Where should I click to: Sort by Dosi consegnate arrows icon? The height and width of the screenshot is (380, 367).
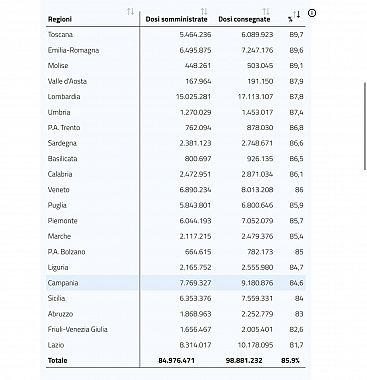[266, 12]
